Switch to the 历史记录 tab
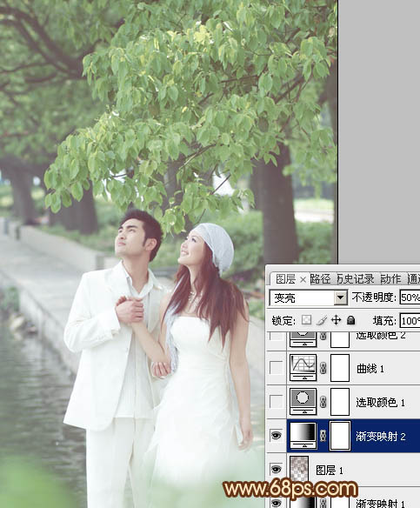420x508 pixels. click(x=356, y=279)
